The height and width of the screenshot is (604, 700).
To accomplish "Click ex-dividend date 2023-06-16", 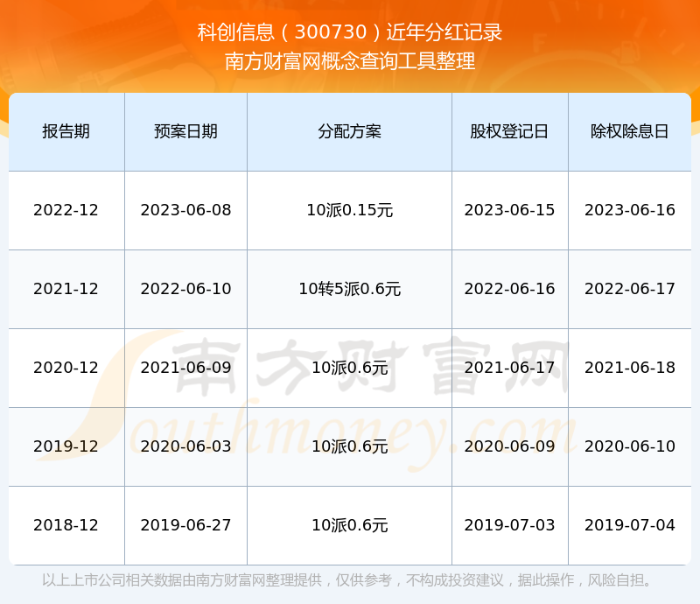I will [x=629, y=210].
